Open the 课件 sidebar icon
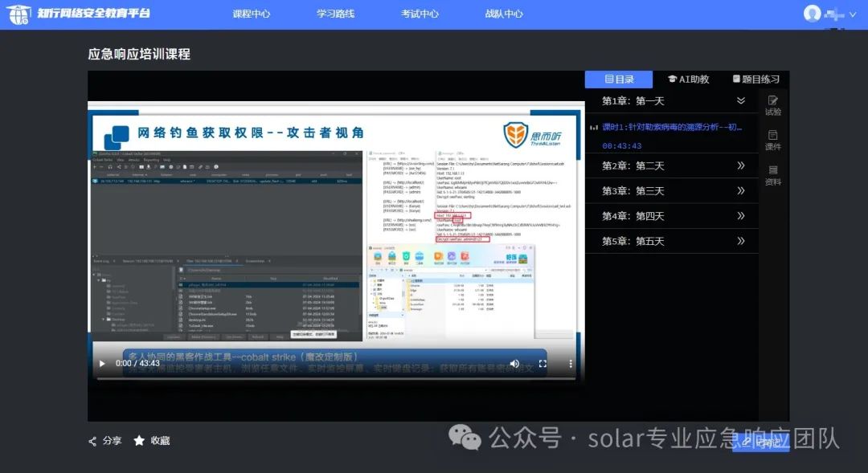Image resolution: width=868 pixels, height=473 pixels. click(x=773, y=141)
